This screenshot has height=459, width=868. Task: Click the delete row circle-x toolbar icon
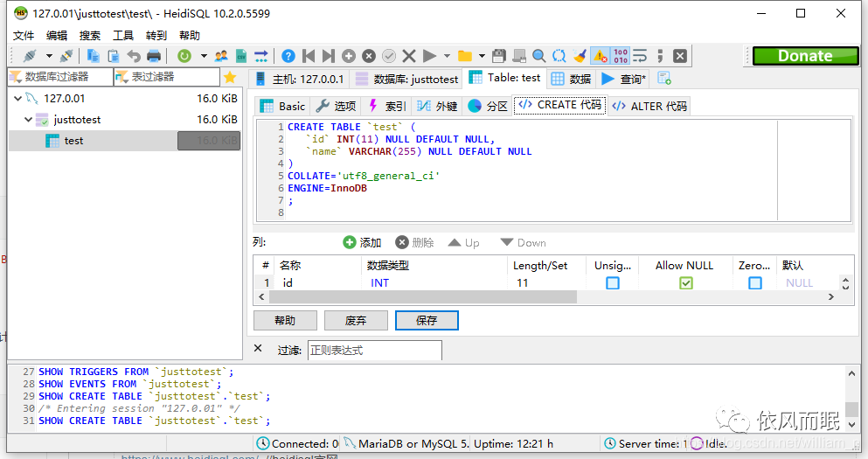point(369,56)
